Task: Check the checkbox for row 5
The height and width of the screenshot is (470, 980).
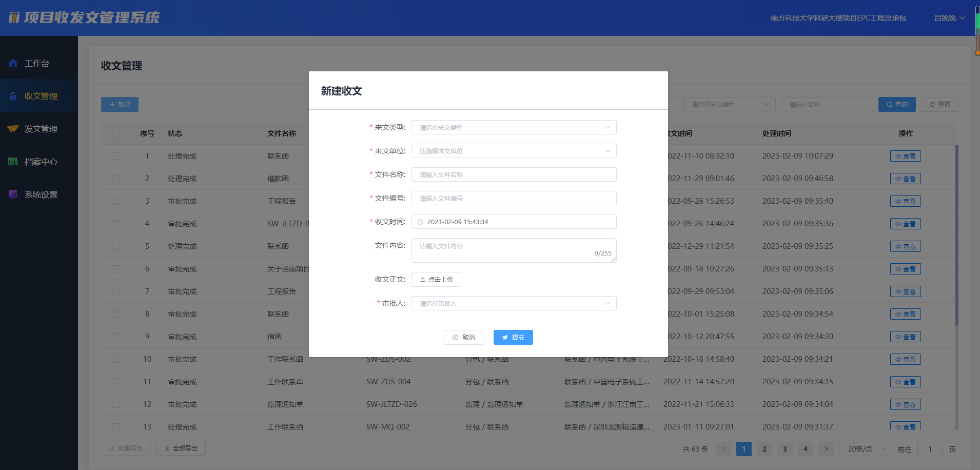Action: [116, 246]
